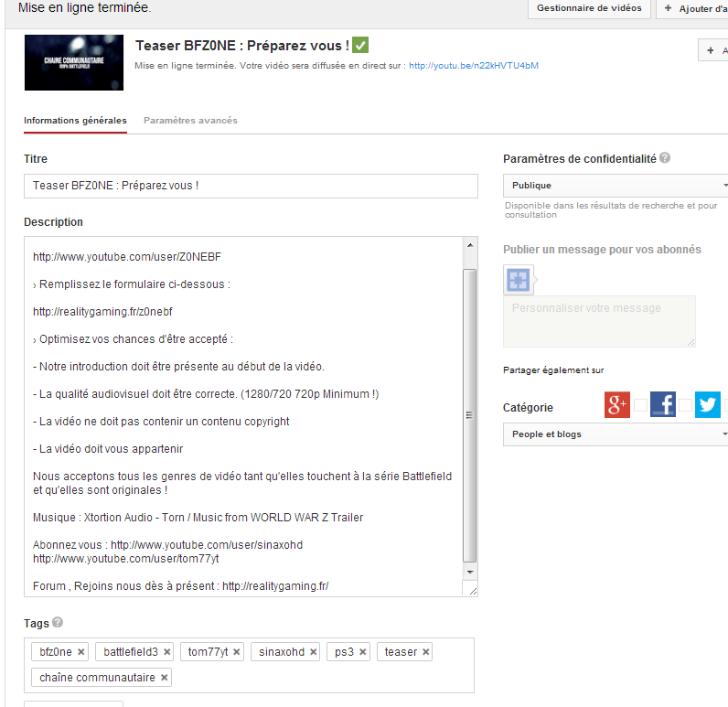Remove the sinaxohd tag
The image size is (728, 707).
pyautogui.click(x=314, y=652)
